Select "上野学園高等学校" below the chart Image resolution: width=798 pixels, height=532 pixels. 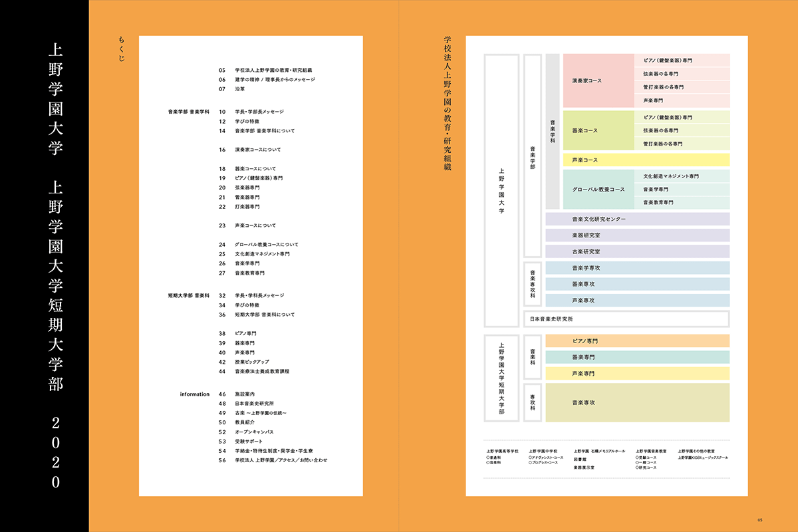pos(502,451)
